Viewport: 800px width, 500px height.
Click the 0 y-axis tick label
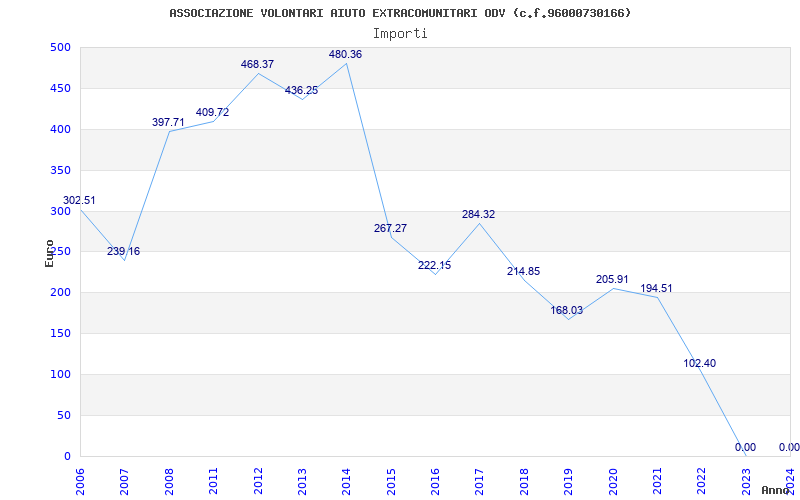pos(67,456)
